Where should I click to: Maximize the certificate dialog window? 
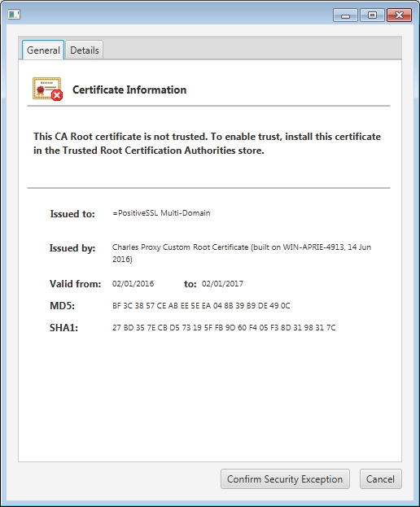click(372, 15)
